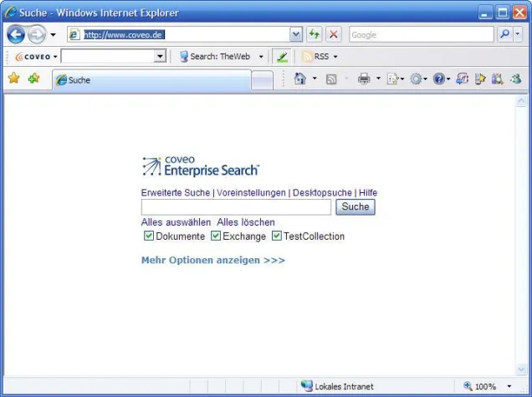Click the Print icon
This screenshot has width=532, height=397.
[364, 79]
